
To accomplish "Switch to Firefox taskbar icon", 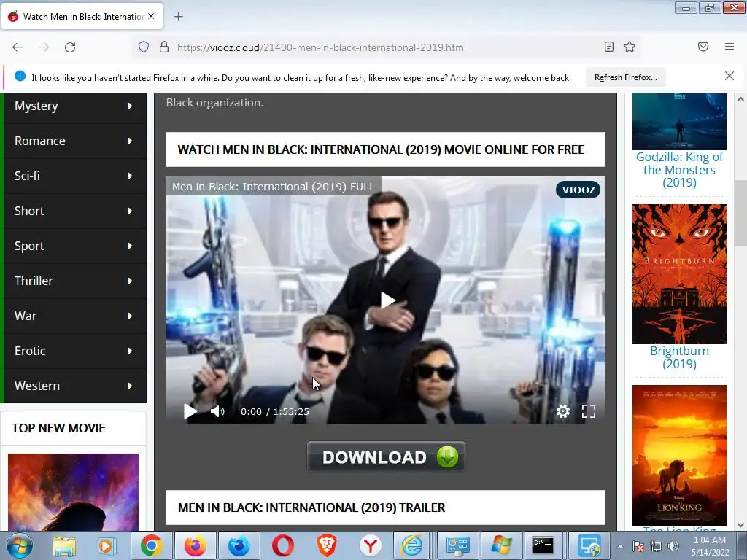I will 195,545.
